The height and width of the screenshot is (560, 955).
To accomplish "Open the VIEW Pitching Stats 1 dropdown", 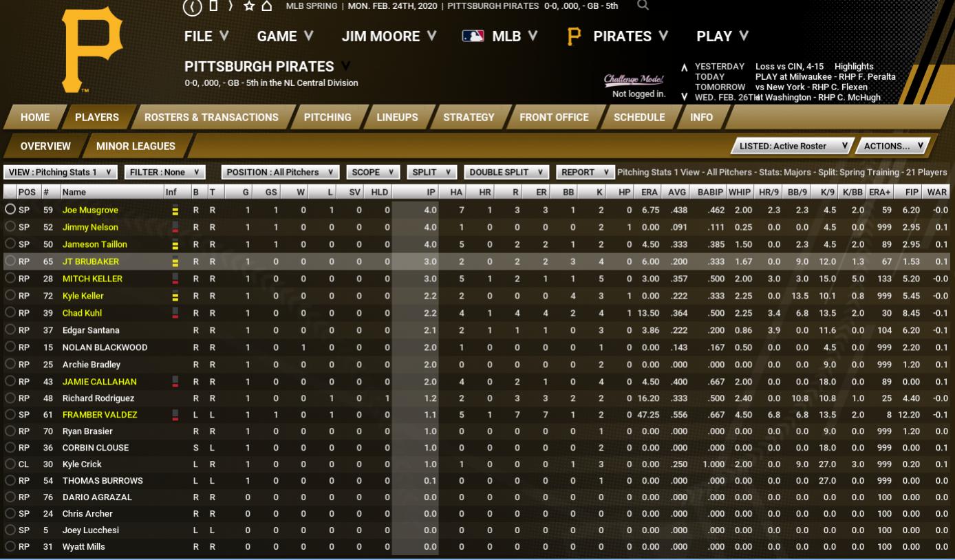I will pyautogui.click(x=61, y=172).
